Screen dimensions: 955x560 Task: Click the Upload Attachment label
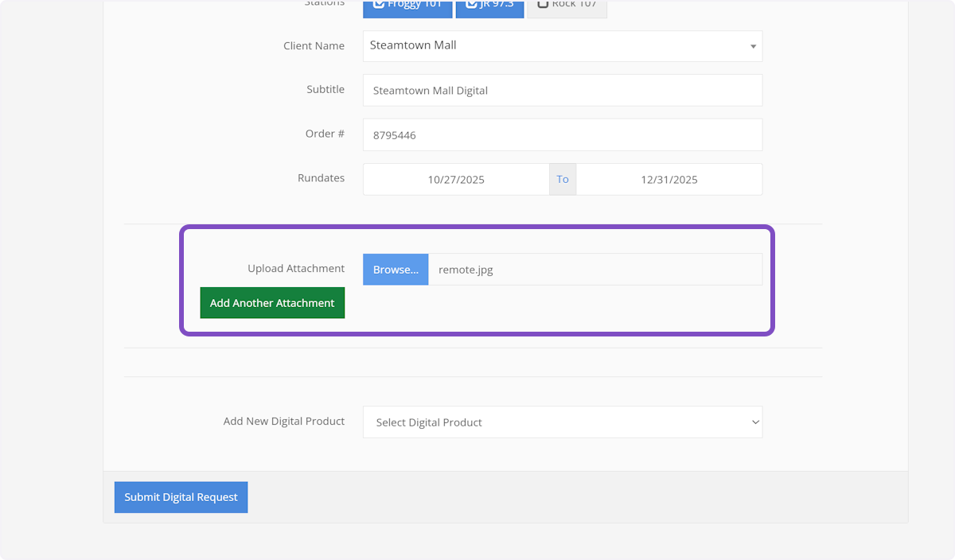point(296,269)
